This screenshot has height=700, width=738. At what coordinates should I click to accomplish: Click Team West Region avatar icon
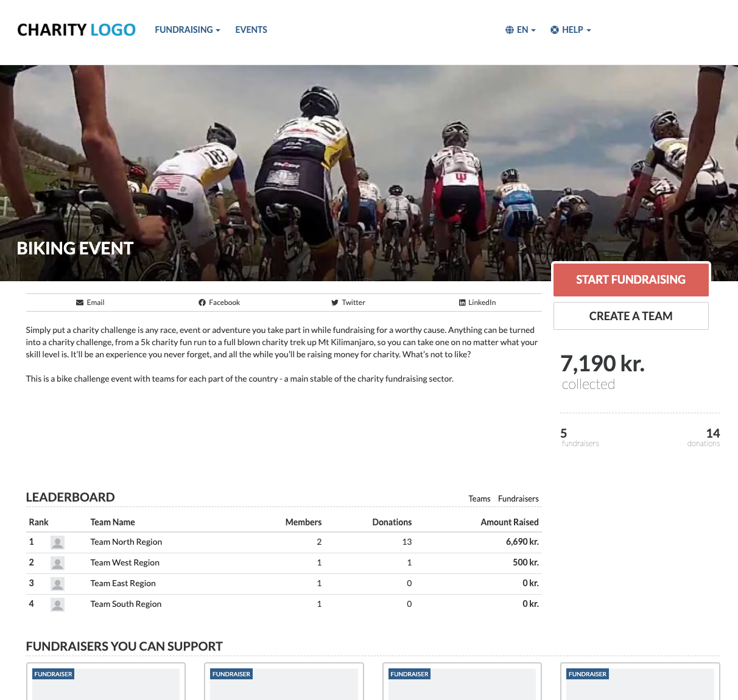click(57, 563)
